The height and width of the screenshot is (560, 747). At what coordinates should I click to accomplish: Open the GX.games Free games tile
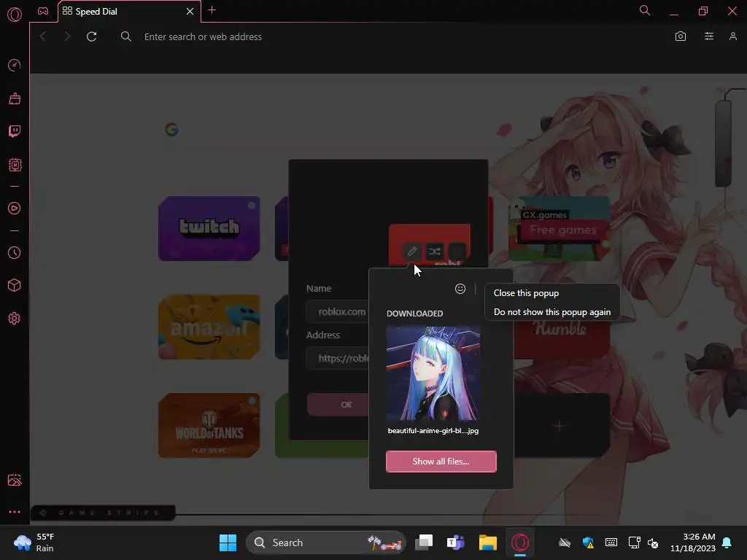[x=560, y=228]
